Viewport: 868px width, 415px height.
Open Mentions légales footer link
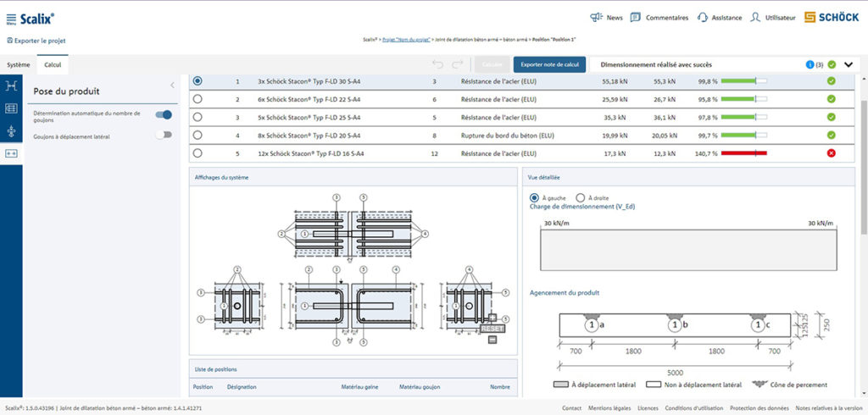tap(609, 408)
